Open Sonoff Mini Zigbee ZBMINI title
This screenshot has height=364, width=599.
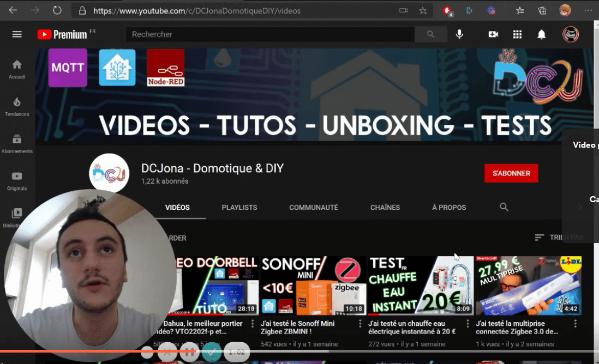click(x=297, y=327)
